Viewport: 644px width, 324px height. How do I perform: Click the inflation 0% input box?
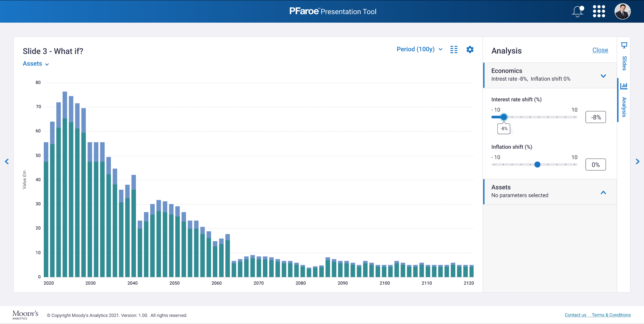point(595,165)
